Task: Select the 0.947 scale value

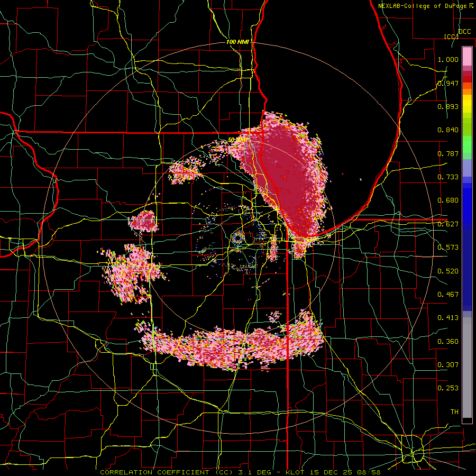Action: click(x=448, y=83)
